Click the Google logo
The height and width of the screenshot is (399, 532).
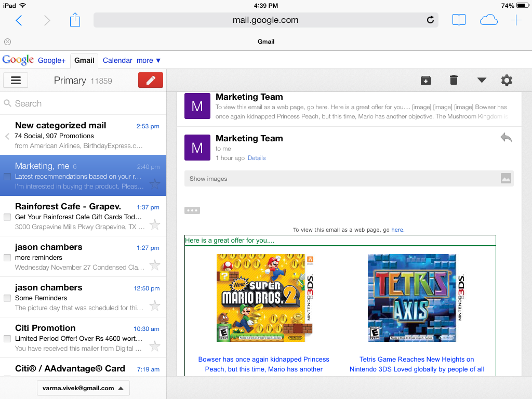18,60
